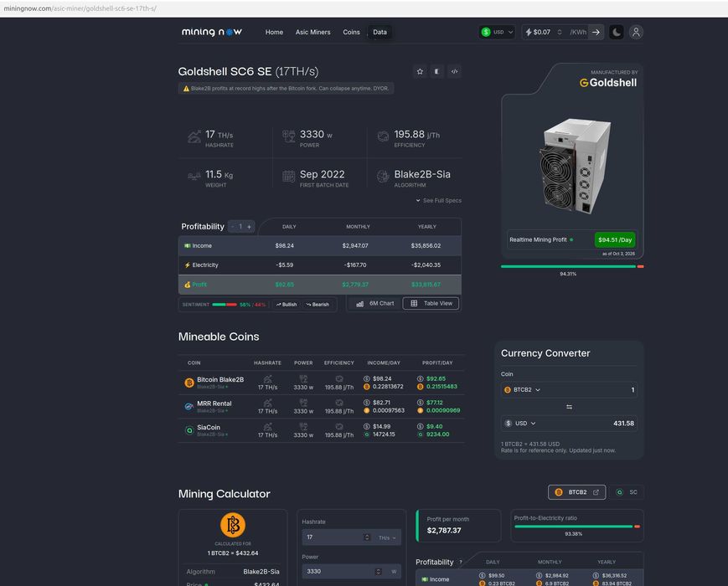This screenshot has height=586, width=728.
Task: Open the BTCB2 coin dropdown in converter
Action: (522, 390)
